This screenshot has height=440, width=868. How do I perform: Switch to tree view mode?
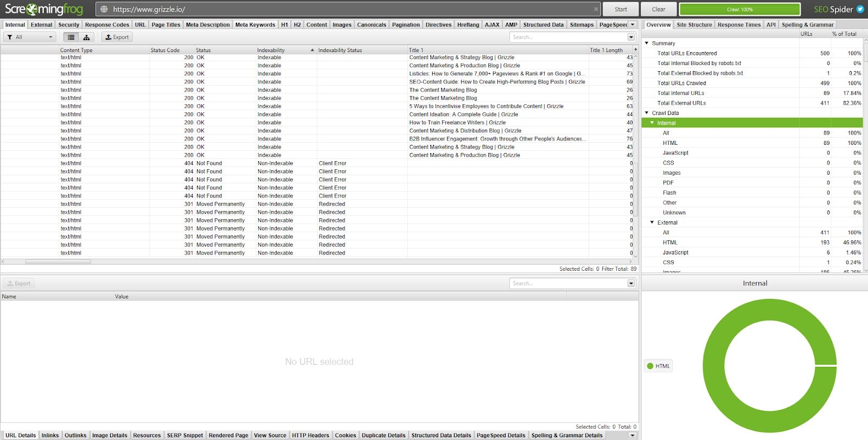tap(86, 37)
